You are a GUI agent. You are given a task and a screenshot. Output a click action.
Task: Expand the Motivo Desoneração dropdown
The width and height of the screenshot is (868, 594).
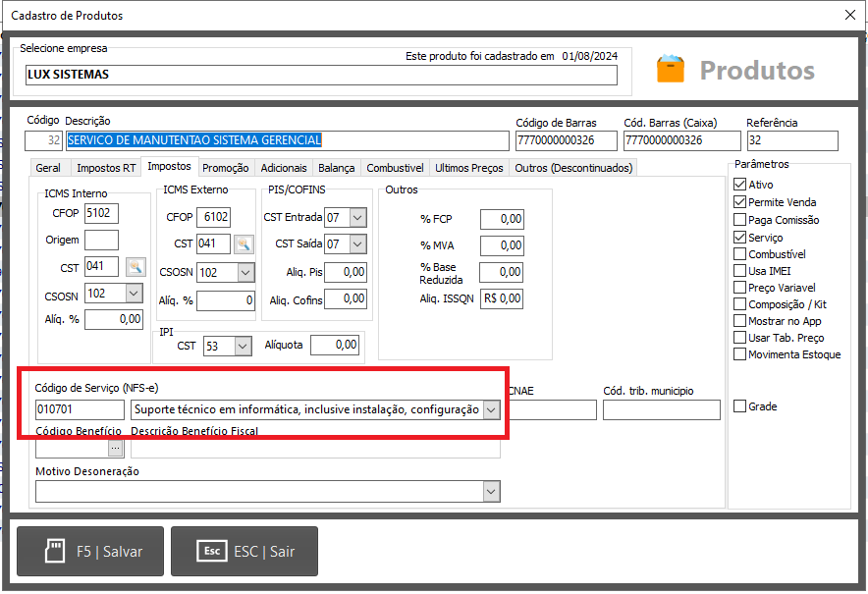click(490, 491)
